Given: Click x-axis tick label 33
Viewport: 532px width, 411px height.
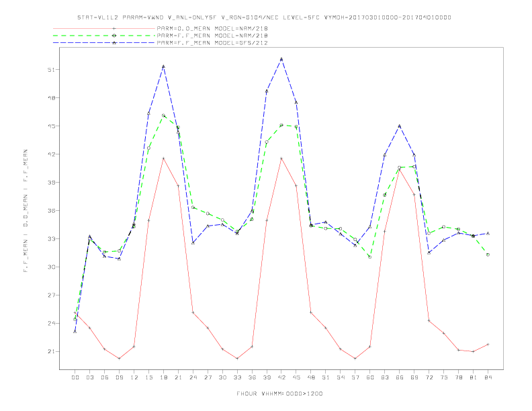Looking at the screenshot, I should (237, 377).
